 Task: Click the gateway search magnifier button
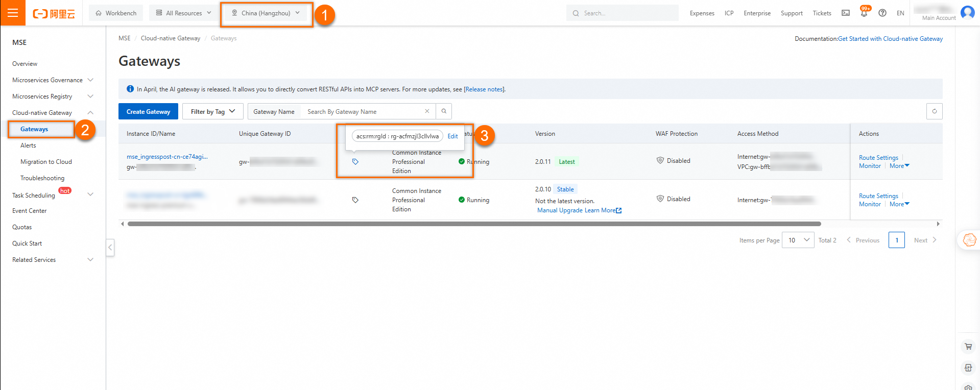(444, 111)
